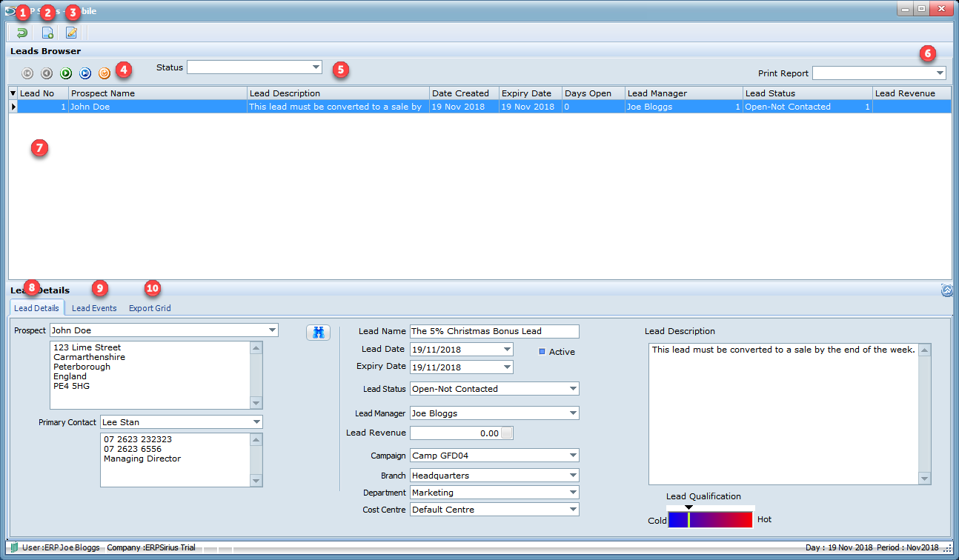Click Date Created cell 19 Nov 2018
Viewport: 959px width, 560px height.
click(465, 107)
